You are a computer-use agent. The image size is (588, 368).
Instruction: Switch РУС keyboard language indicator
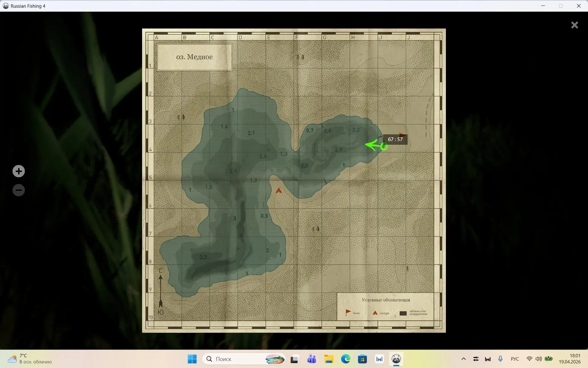(x=514, y=359)
